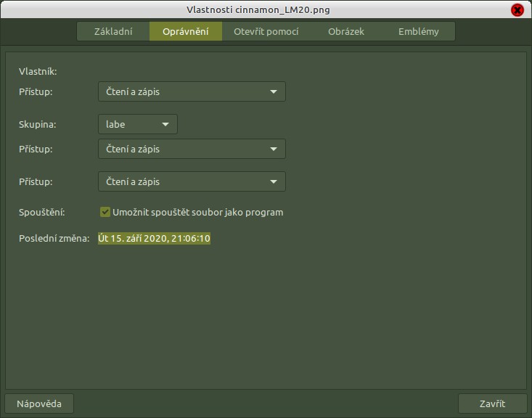The width and height of the screenshot is (532, 418).
Task: Click the Vlastník label
Action: point(38,71)
